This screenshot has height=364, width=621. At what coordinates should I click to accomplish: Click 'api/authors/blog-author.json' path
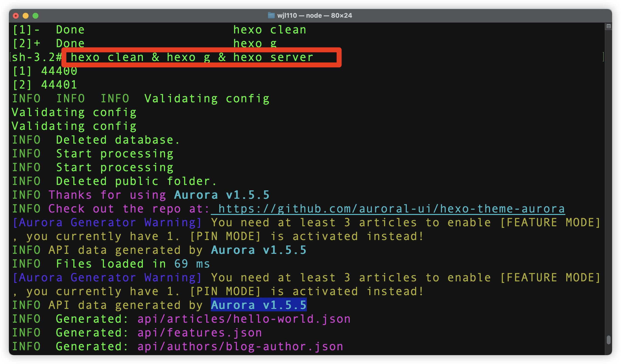click(240, 347)
